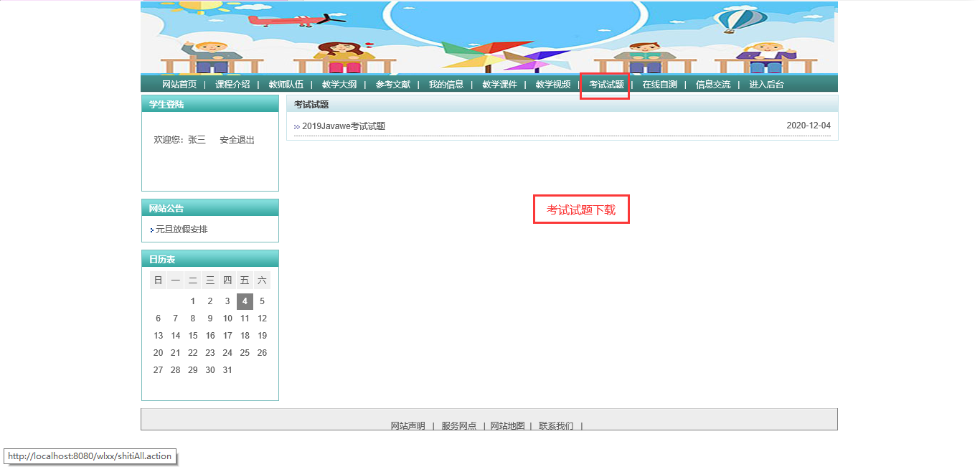The width and height of the screenshot is (980, 467).
Task: Choose day 22 in calendar
Action: pos(193,353)
